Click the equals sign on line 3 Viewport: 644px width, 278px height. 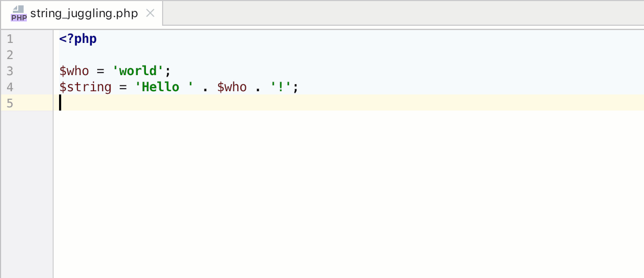[x=100, y=71]
